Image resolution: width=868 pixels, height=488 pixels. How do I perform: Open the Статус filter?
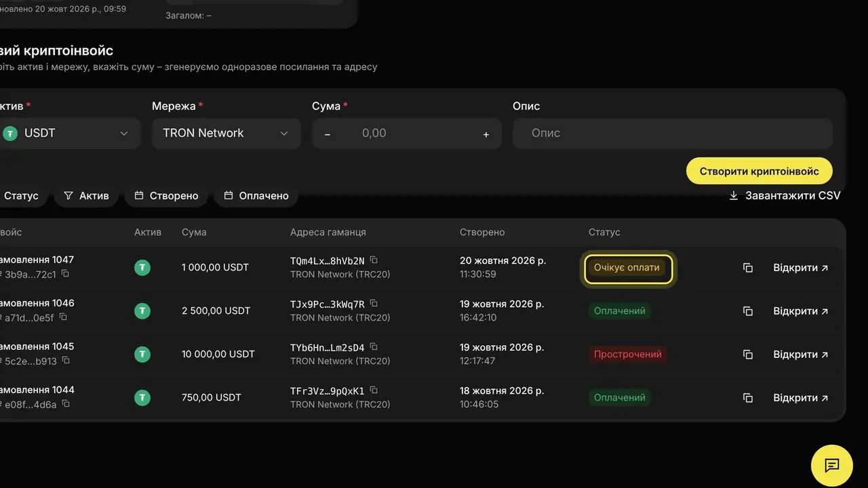tap(23, 196)
